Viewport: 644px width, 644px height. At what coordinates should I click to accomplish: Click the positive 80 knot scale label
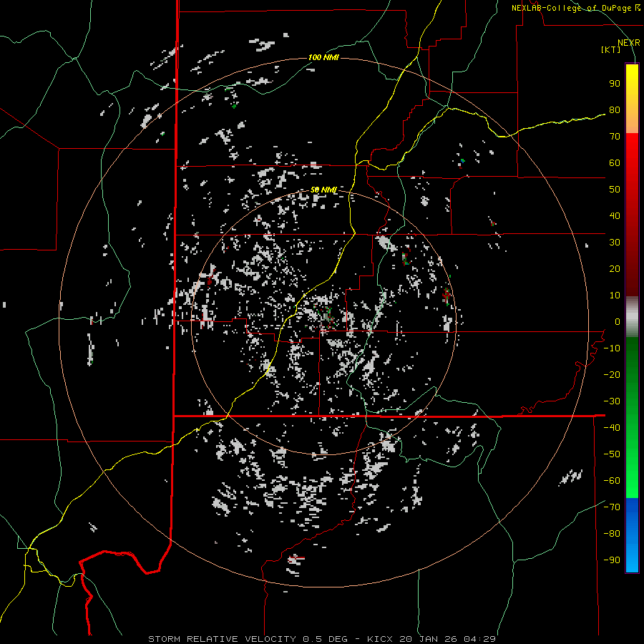pyautogui.click(x=615, y=110)
